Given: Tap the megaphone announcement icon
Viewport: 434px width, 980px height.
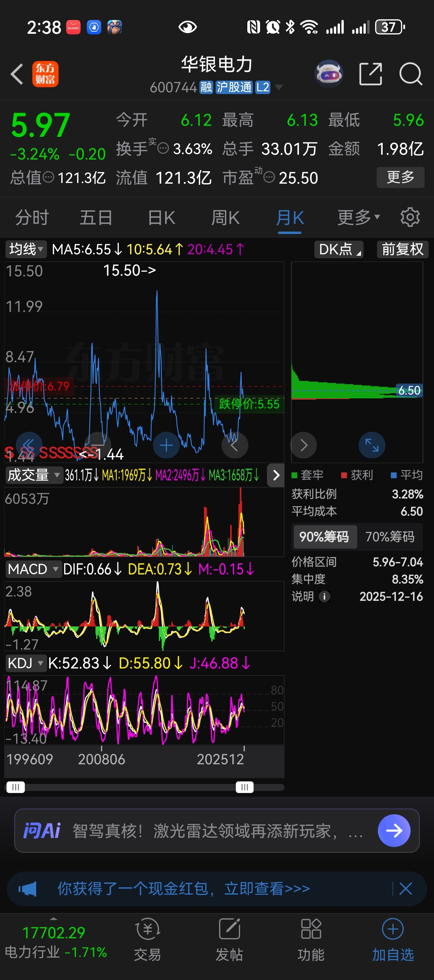Looking at the screenshot, I should (28, 889).
